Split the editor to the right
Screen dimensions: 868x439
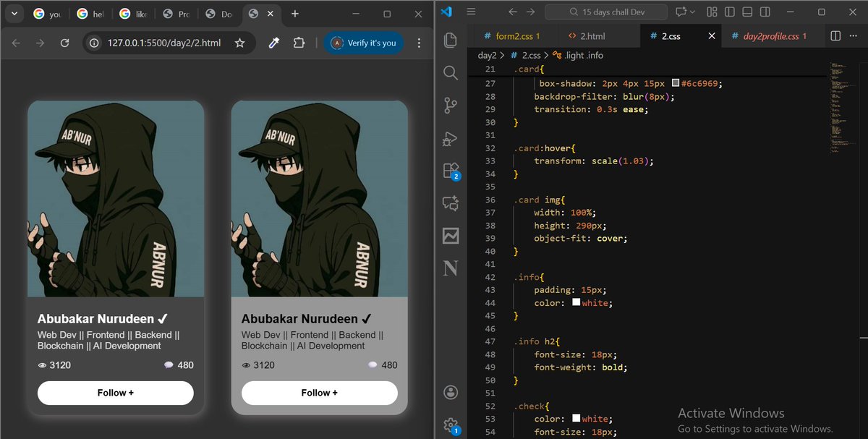click(835, 35)
